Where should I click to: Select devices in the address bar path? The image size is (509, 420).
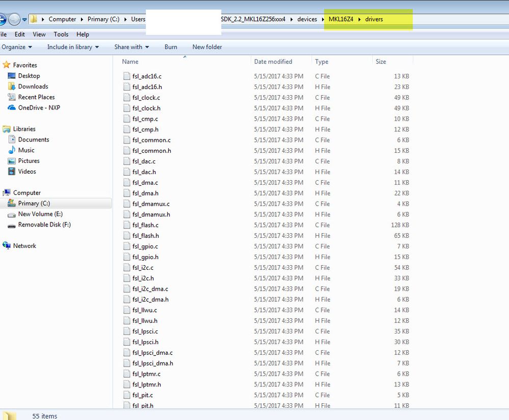point(307,19)
